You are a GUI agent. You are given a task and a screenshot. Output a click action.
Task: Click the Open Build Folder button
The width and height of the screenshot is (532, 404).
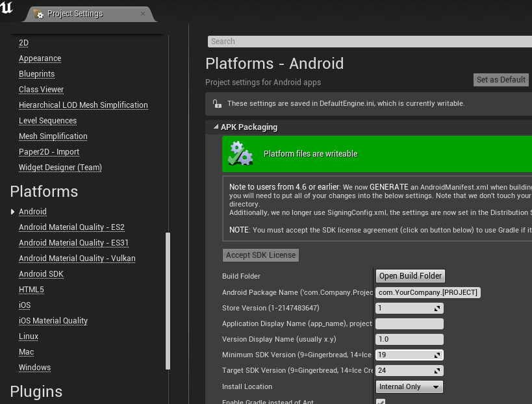coord(410,276)
